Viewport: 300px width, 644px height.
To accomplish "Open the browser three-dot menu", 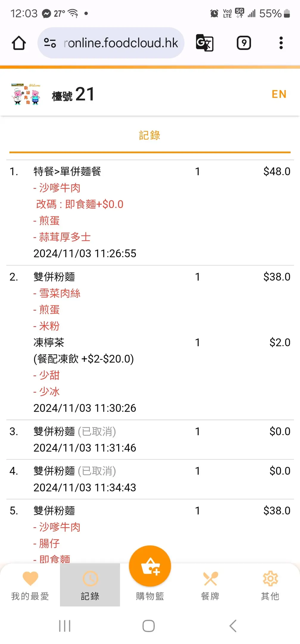I will pos(281,43).
